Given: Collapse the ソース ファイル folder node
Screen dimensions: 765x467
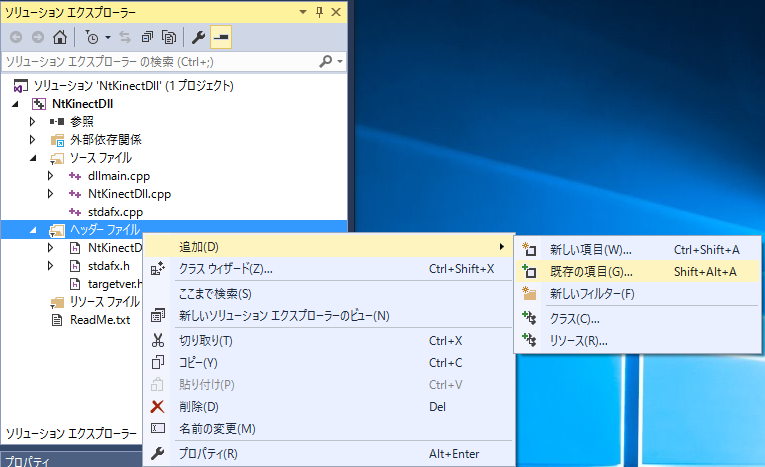Looking at the screenshot, I should 32,158.
